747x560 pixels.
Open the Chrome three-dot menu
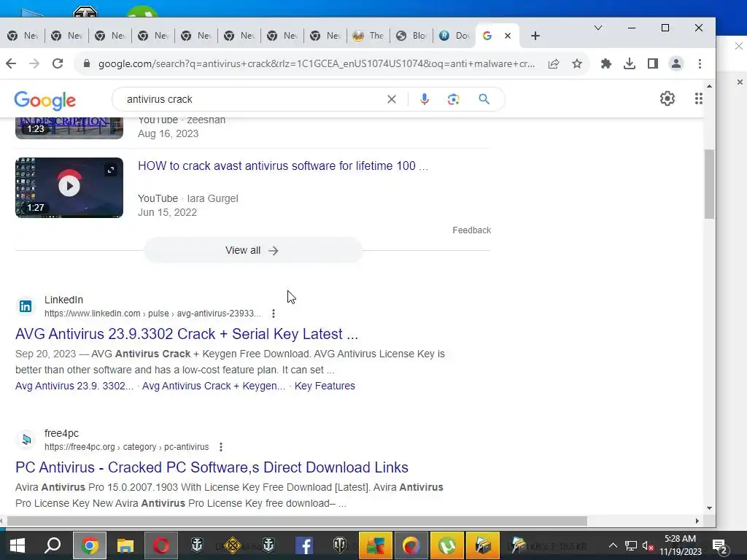pyautogui.click(x=700, y=64)
